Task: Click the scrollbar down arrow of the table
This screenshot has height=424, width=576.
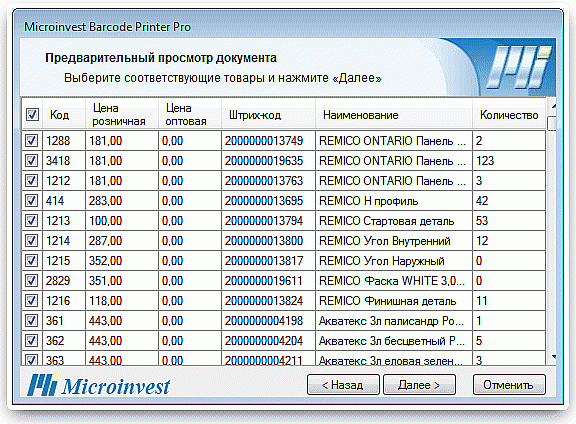Action: (553, 356)
